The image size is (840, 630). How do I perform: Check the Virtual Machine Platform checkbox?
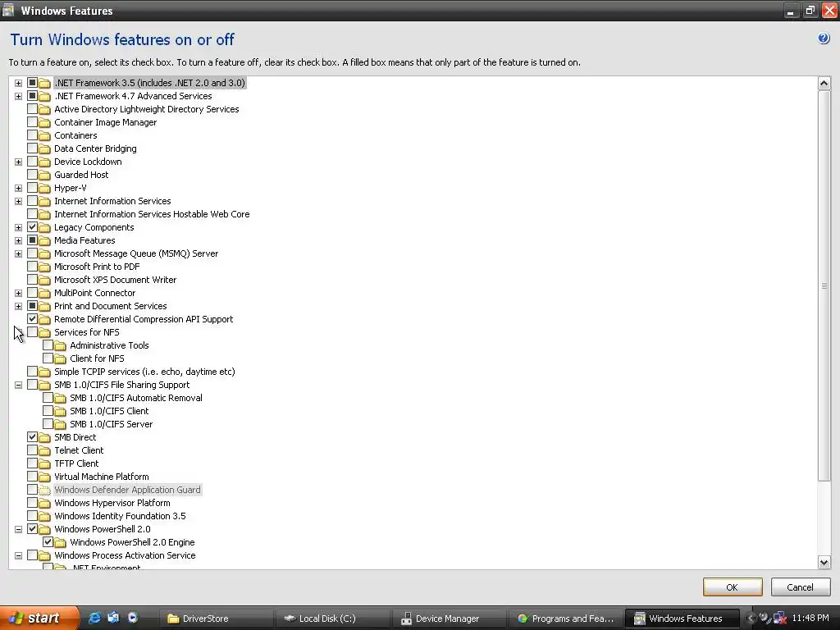[x=32, y=477]
